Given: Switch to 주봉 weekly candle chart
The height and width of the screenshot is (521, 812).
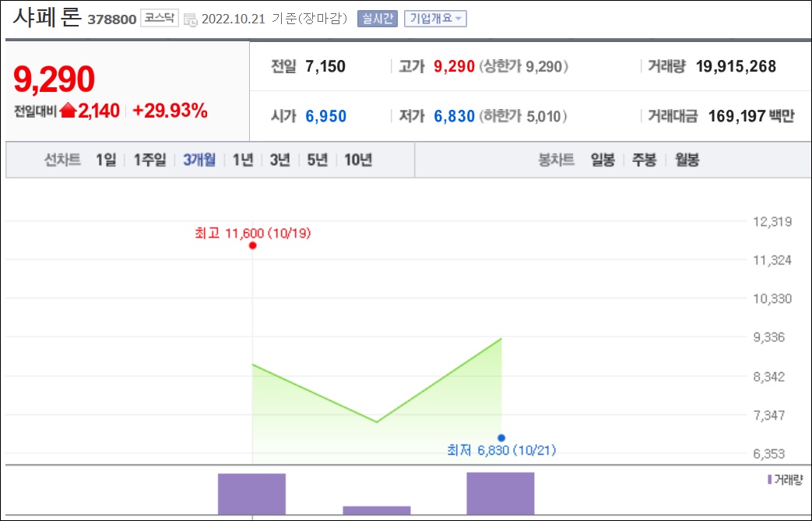Looking at the screenshot, I should [x=644, y=160].
